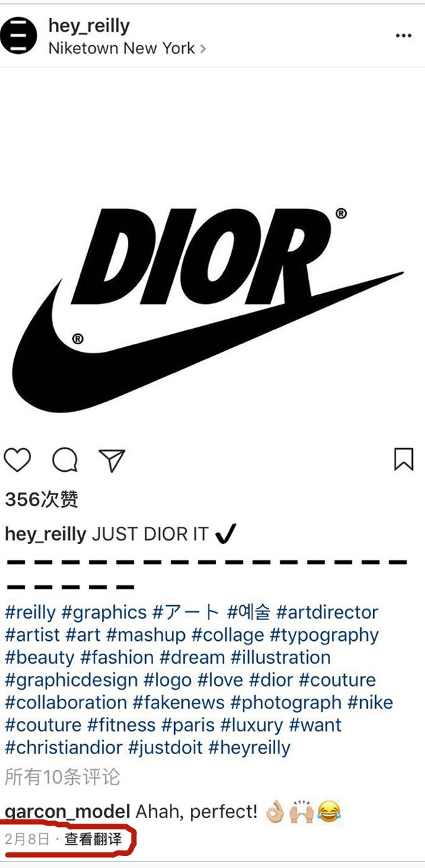Screen dimensions: 425x868
Task: Open the #justdoit hashtag
Action: (165, 748)
